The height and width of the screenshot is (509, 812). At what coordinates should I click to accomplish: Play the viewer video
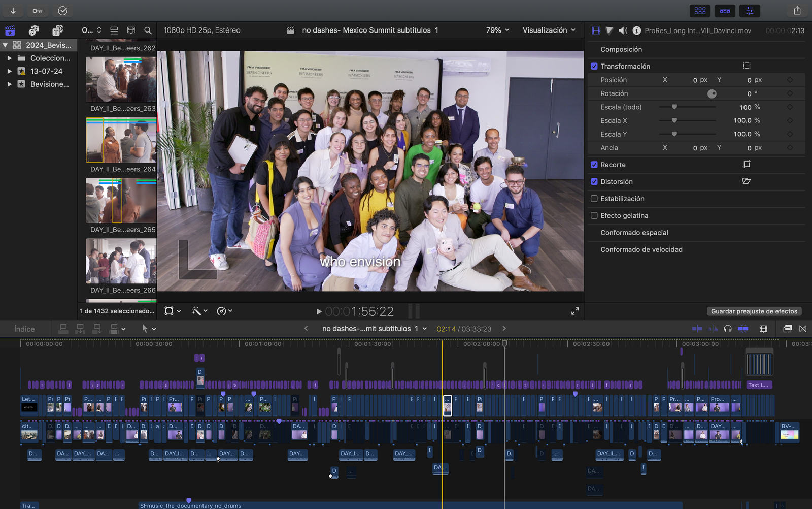pos(319,311)
